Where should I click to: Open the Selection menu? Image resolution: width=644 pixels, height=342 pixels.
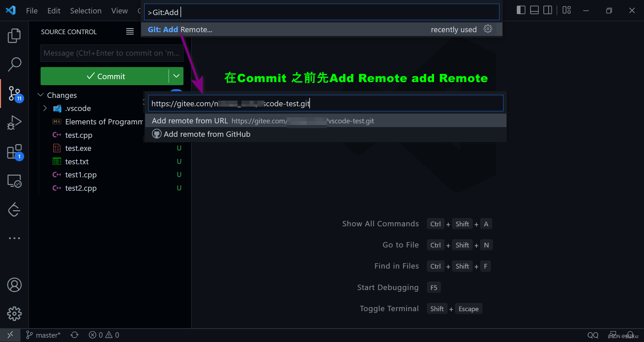click(86, 11)
